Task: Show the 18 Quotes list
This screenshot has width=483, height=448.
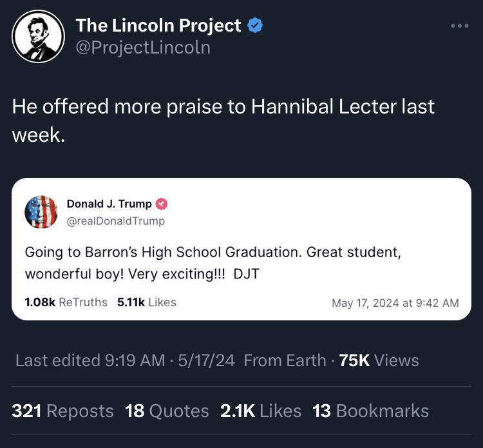Action: pos(167,411)
